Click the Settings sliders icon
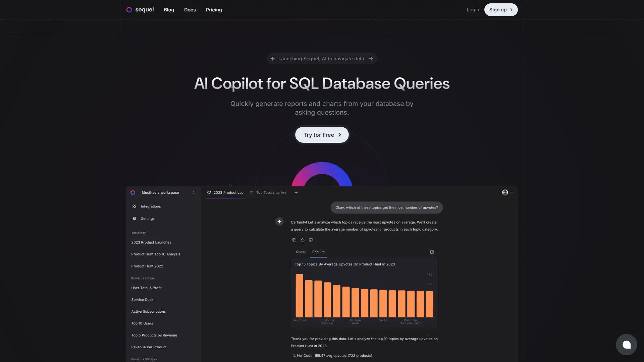The width and height of the screenshot is (644, 362). 135,219
